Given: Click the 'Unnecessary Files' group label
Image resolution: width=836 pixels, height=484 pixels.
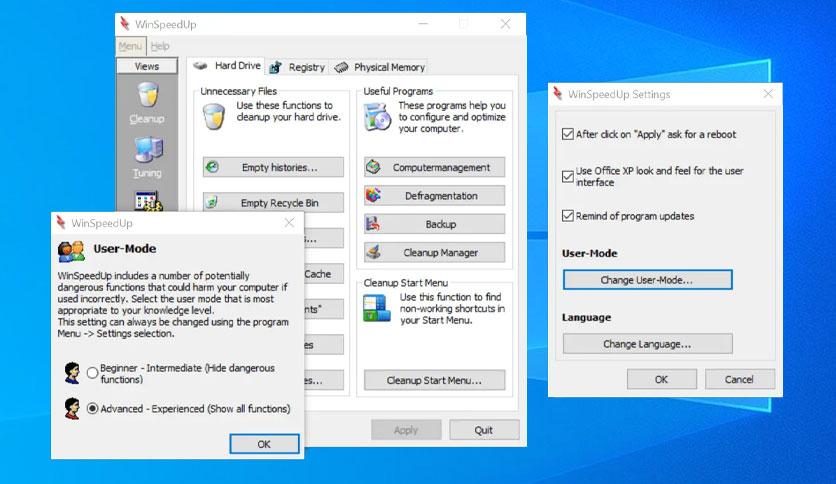Looking at the screenshot, I should (239, 91).
